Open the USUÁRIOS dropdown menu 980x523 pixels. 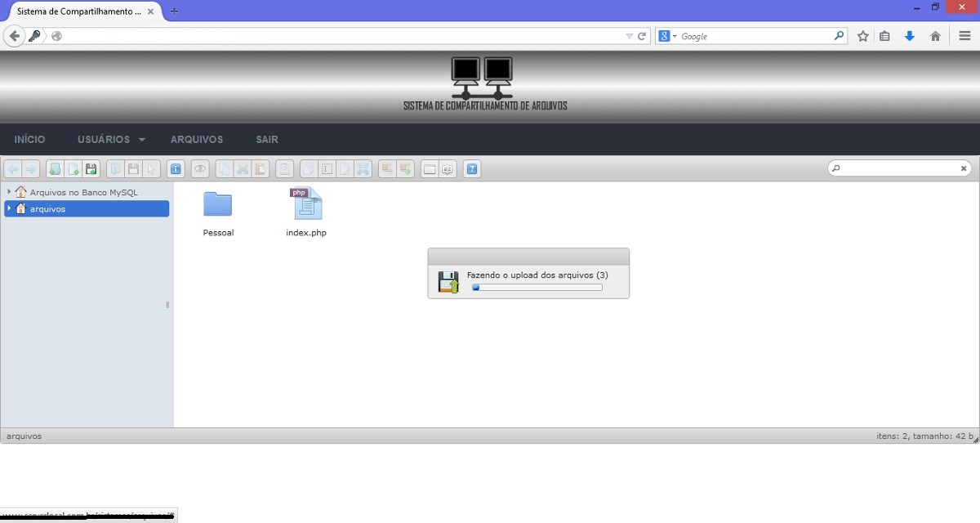103,139
